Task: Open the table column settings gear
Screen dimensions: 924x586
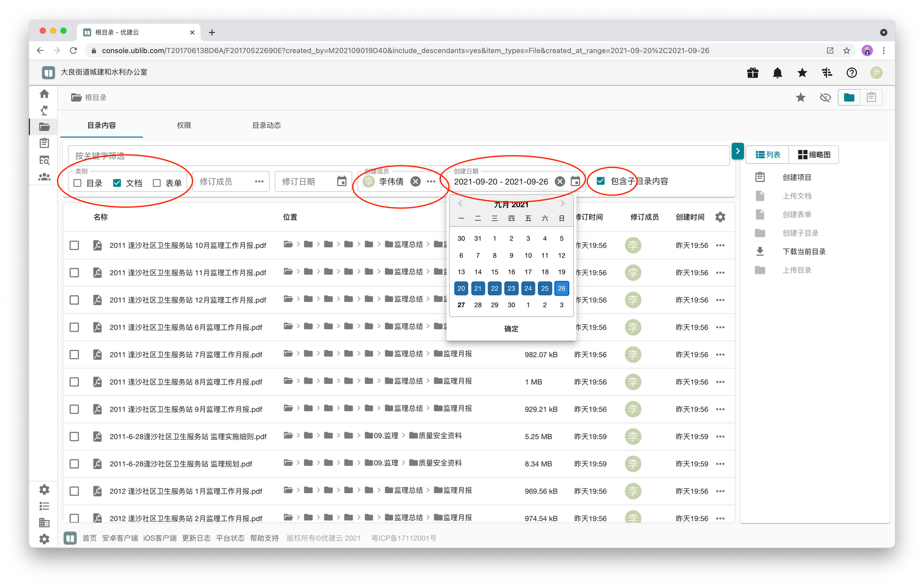Action: (x=720, y=217)
